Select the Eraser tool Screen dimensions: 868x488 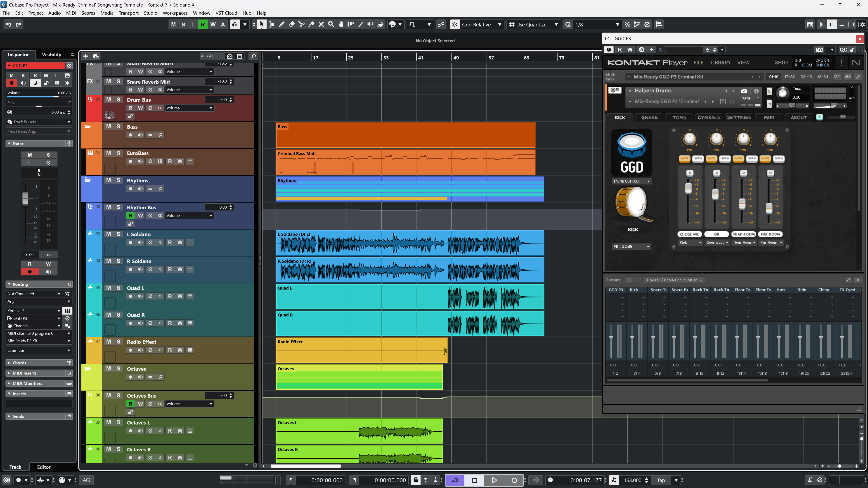pos(291,24)
